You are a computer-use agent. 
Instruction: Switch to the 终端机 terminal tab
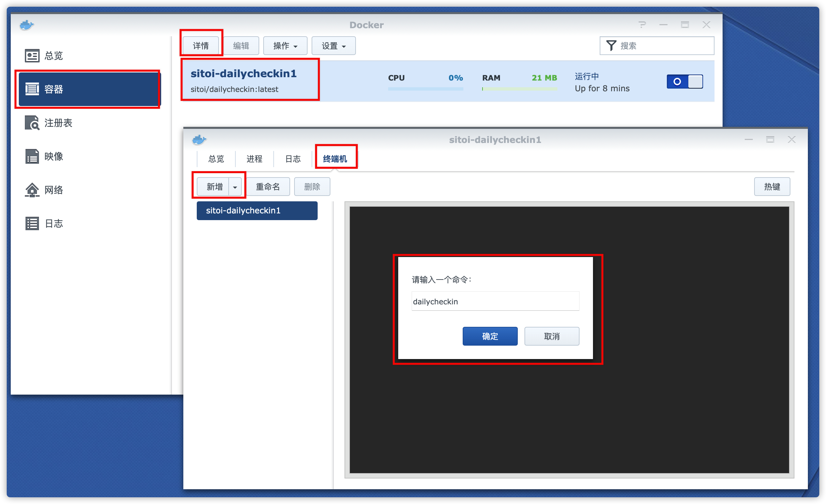pyautogui.click(x=335, y=159)
